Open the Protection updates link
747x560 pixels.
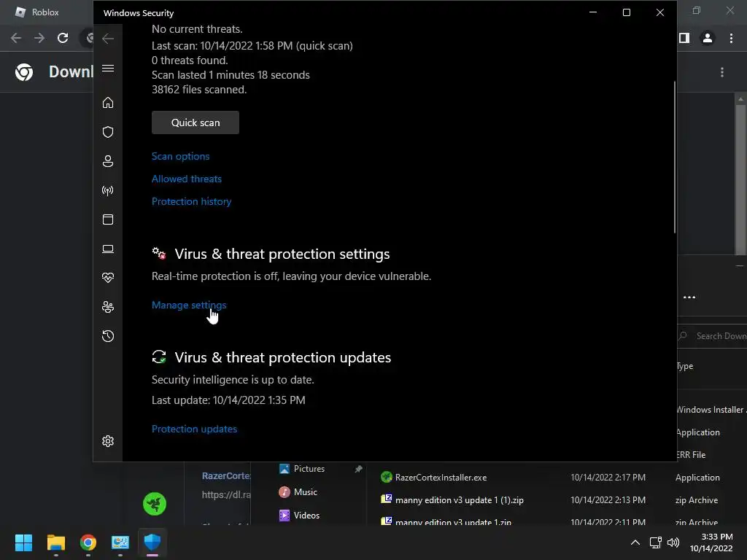(194, 429)
